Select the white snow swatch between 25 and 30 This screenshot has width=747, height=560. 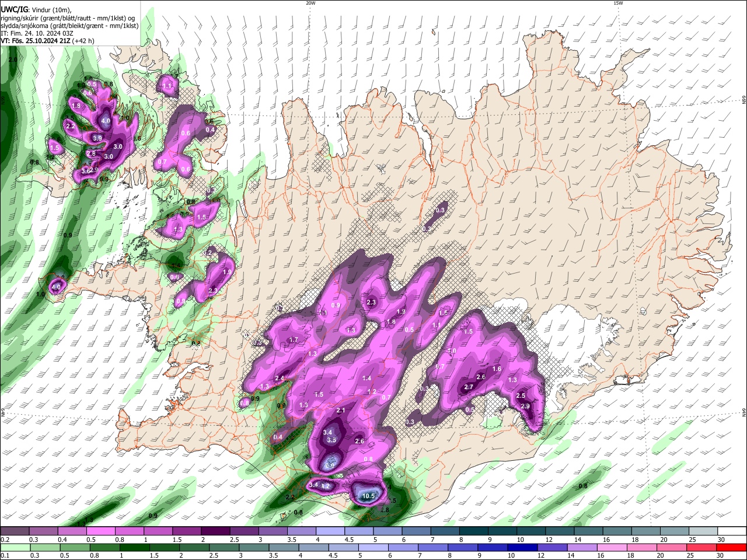pyautogui.click(x=705, y=531)
